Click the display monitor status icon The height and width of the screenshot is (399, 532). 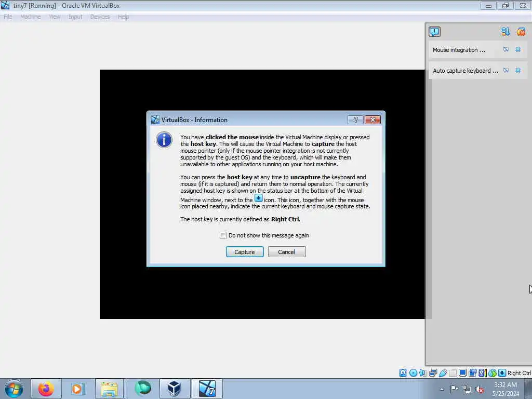462,373
